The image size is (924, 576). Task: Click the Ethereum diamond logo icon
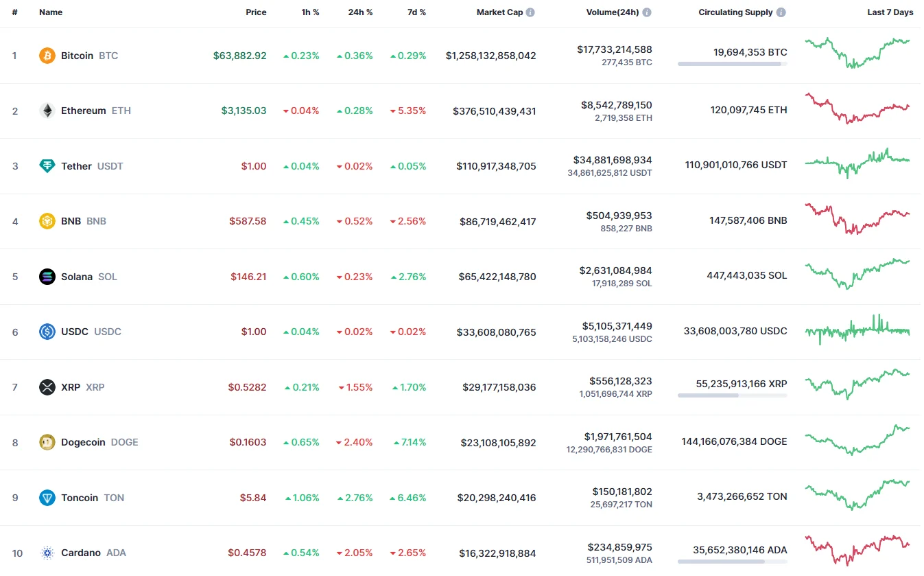[47, 111]
